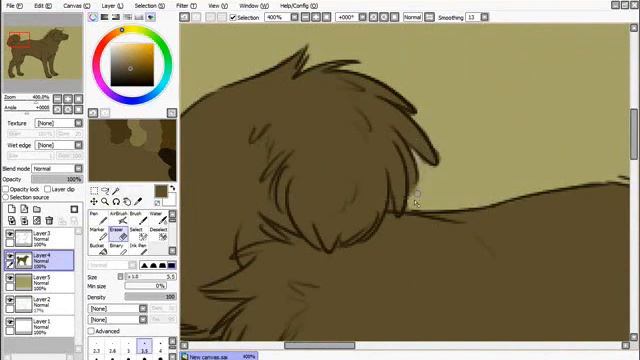
Task: Choose the eyedropper tool
Action: (x=138, y=202)
